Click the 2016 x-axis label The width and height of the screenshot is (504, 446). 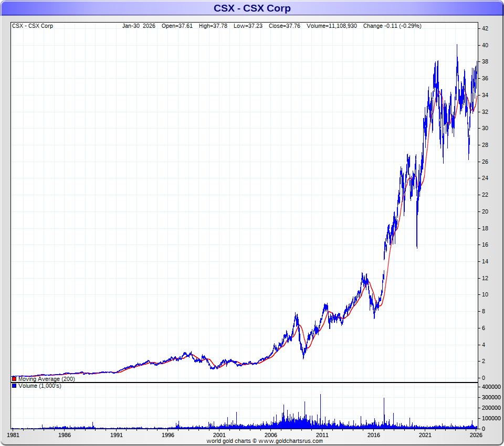pos(373,435)
